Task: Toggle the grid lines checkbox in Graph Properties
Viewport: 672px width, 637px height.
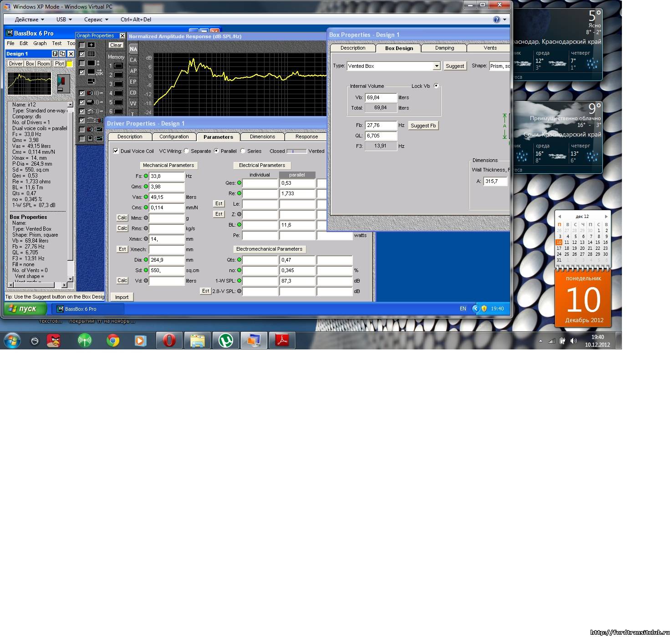Action: (82, 54)
